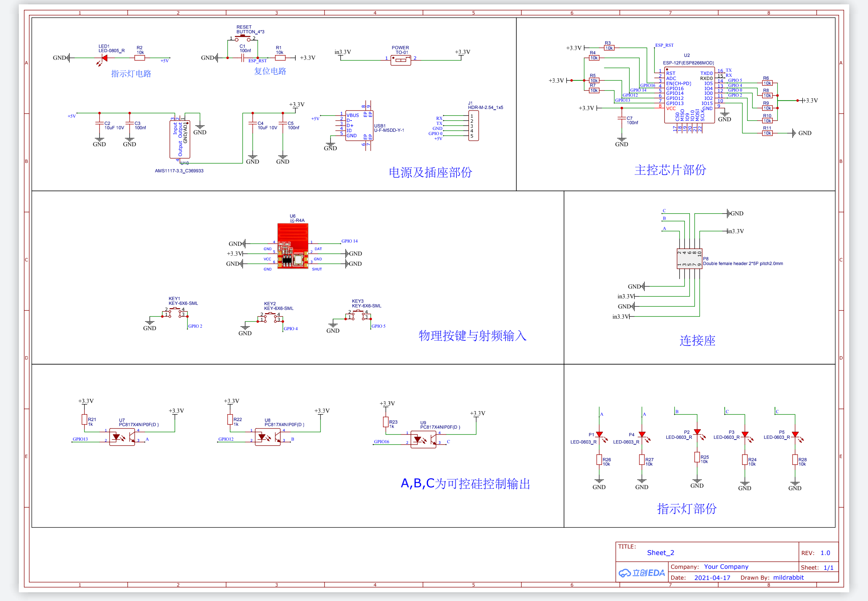Click the '主控芯片部份' section title
This screenshot has width=868, height=601.
click(x=670, y=170)
